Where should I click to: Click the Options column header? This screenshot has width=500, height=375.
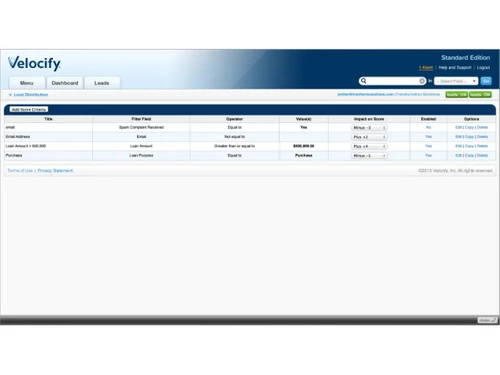tap(471, 119)
